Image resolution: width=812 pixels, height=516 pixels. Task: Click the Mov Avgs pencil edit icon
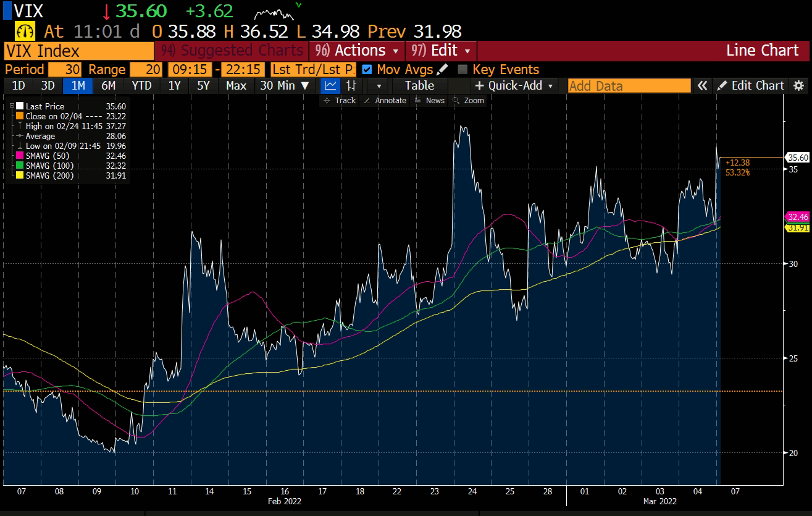click(x=443, y=70)
